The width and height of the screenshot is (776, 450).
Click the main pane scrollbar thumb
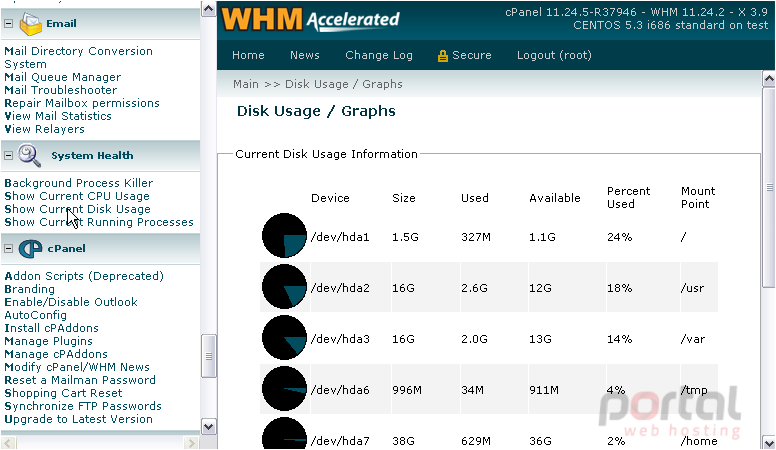tap(769, 187)
